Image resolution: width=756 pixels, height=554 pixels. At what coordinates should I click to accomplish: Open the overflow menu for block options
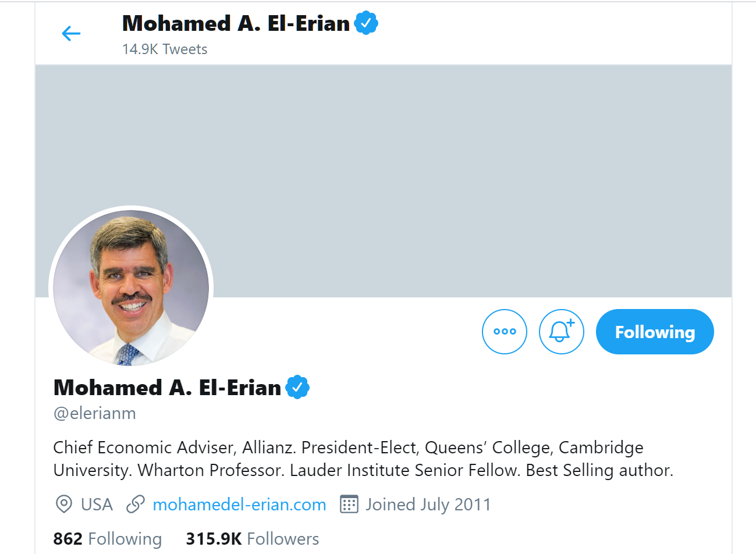[504, 332]
